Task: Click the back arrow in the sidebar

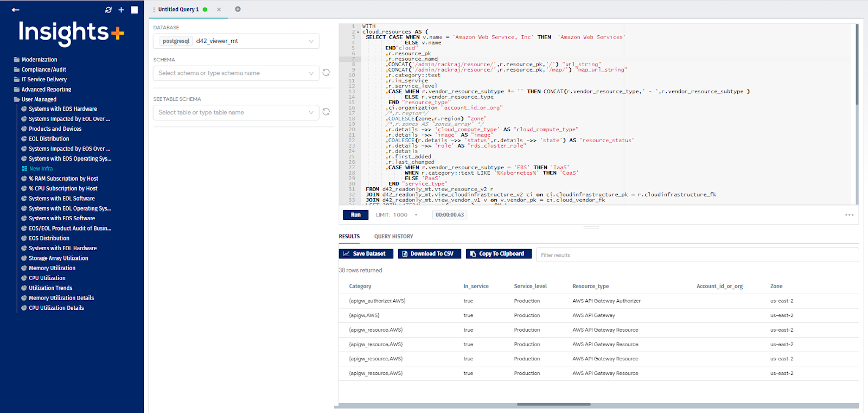Action: (16, 10)
